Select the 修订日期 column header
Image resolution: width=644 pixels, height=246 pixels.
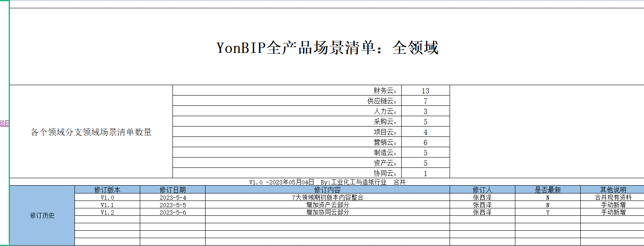[x=173, y=190]
